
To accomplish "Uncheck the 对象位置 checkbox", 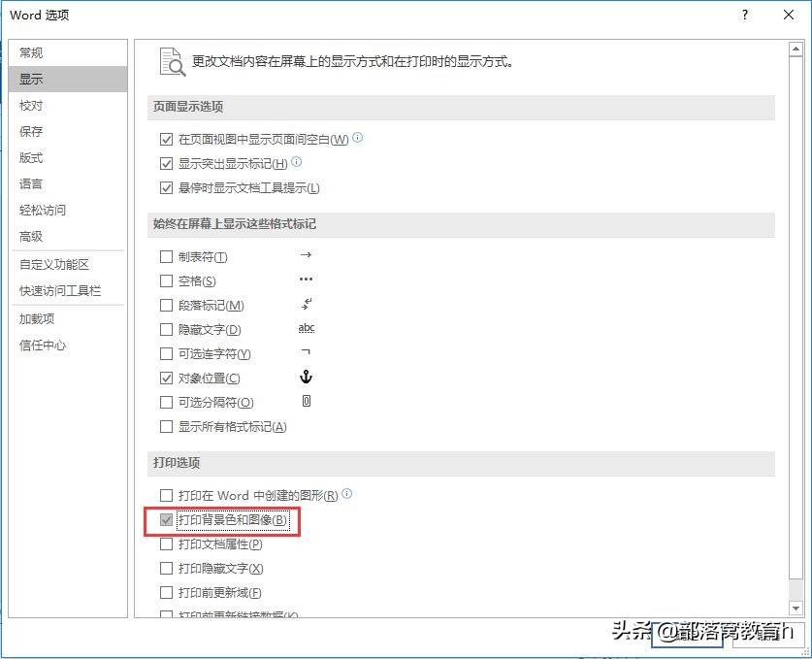I will click(x=166, y=379).
